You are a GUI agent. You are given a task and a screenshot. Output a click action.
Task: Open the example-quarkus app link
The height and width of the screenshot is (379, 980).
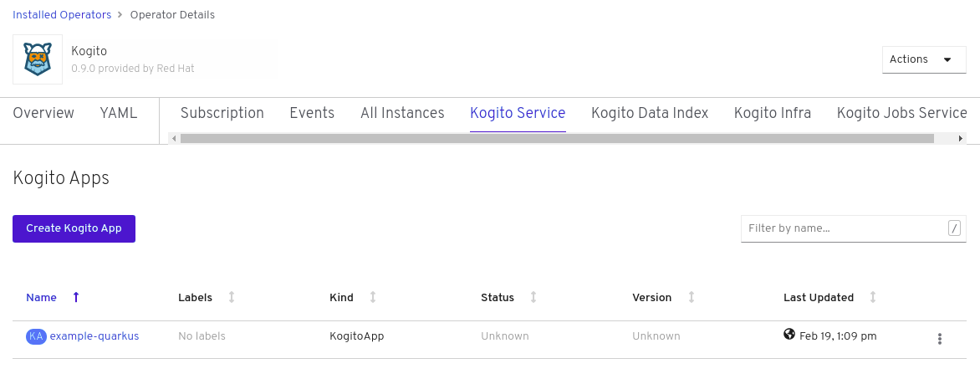94,336
